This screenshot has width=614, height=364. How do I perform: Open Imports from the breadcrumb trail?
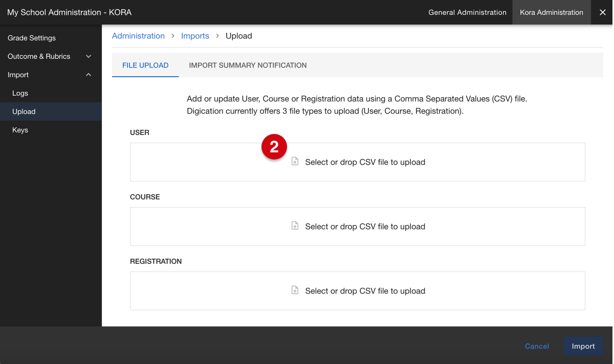click(195, 36)
